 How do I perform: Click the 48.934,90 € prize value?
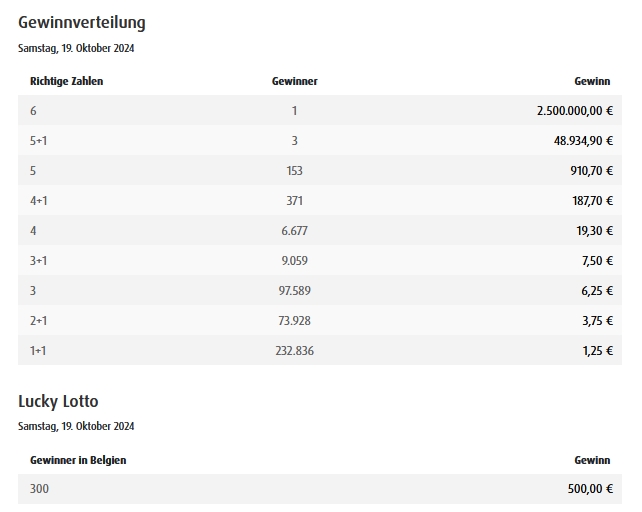coord(583,140)
